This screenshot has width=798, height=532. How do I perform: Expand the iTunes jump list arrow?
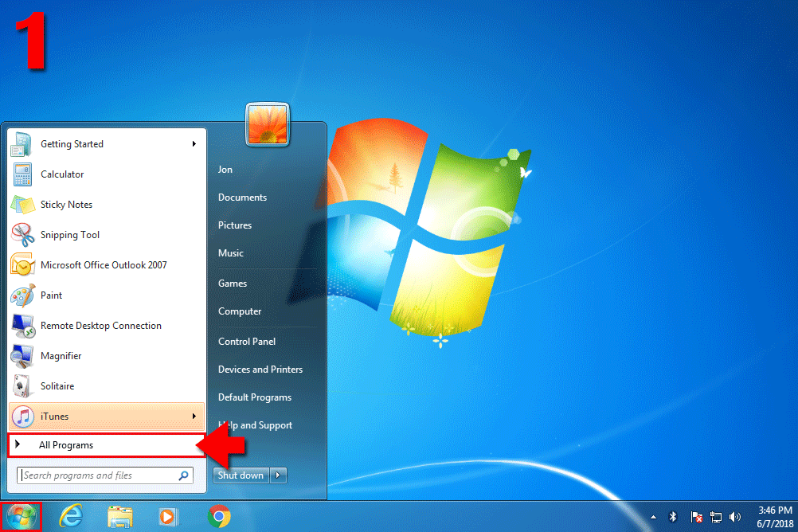194,417
